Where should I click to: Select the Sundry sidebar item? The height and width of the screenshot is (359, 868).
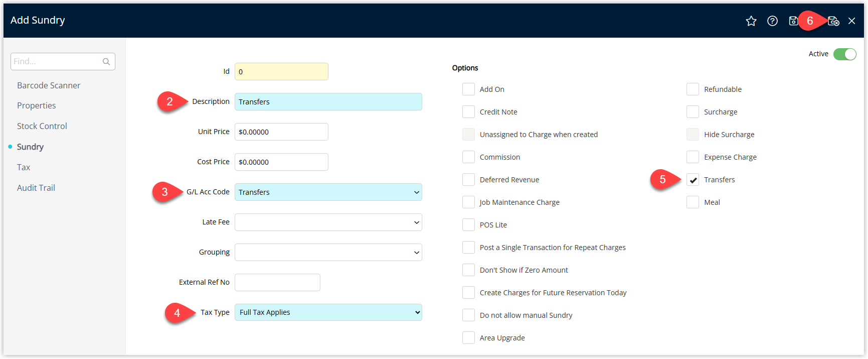pyautogui.click(x=30, y=147)
